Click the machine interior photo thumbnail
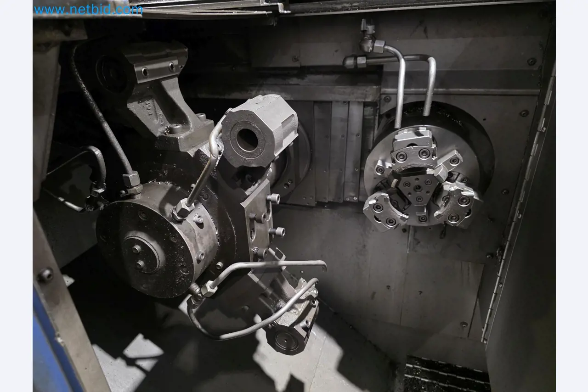Viewport: 588px width, 392px height. click(x=294, y=196)
